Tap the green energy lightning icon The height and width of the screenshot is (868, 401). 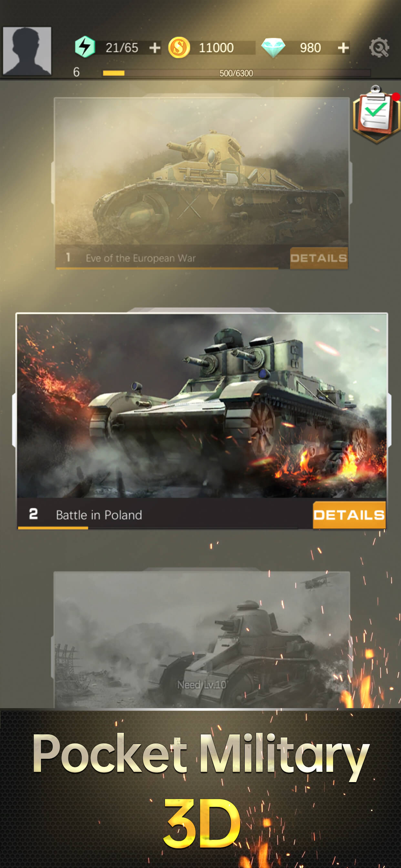coord(85,47)
